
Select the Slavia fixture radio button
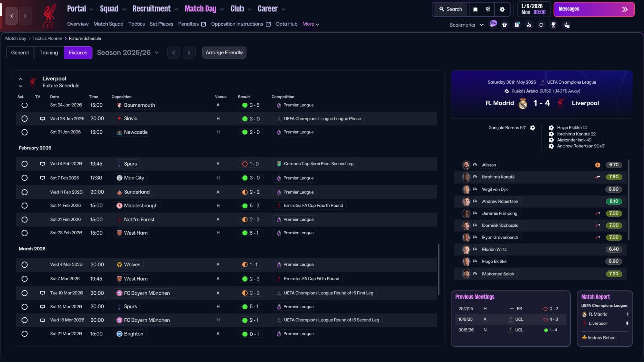[24, 119]
